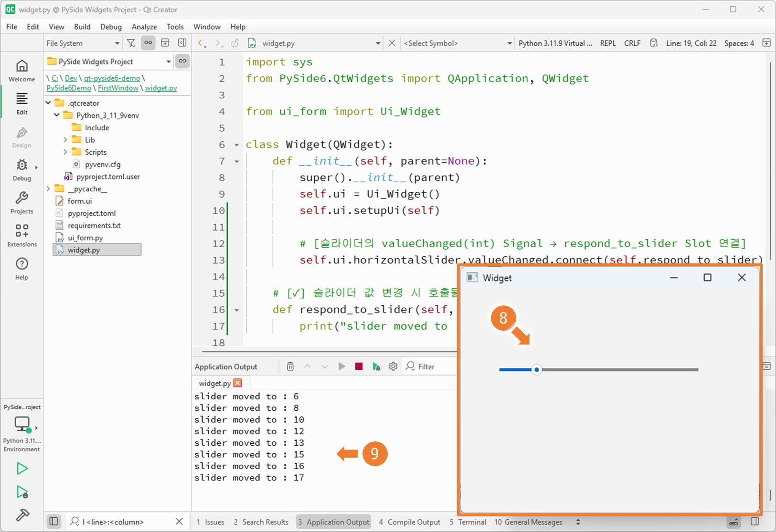The image size is (776, 532).
Task: Fold the class Widget code block
Action: coord(236,145)
